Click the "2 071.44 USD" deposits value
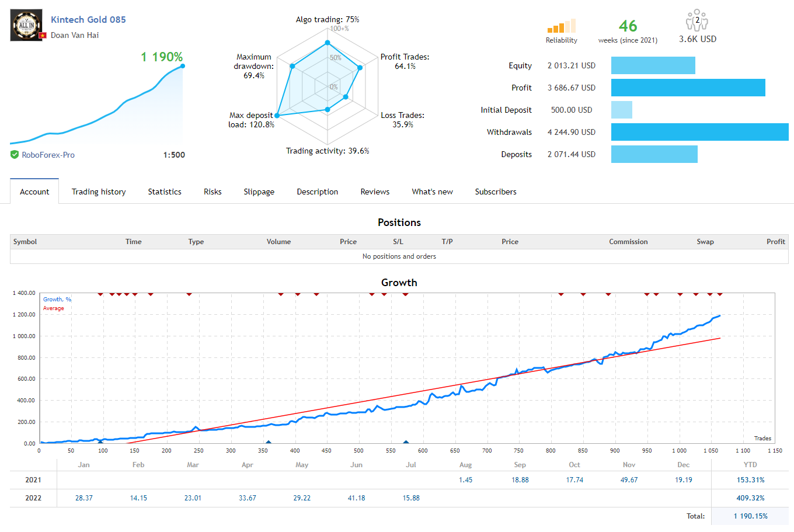Screen dimensions: 794x532 (572, 154)
